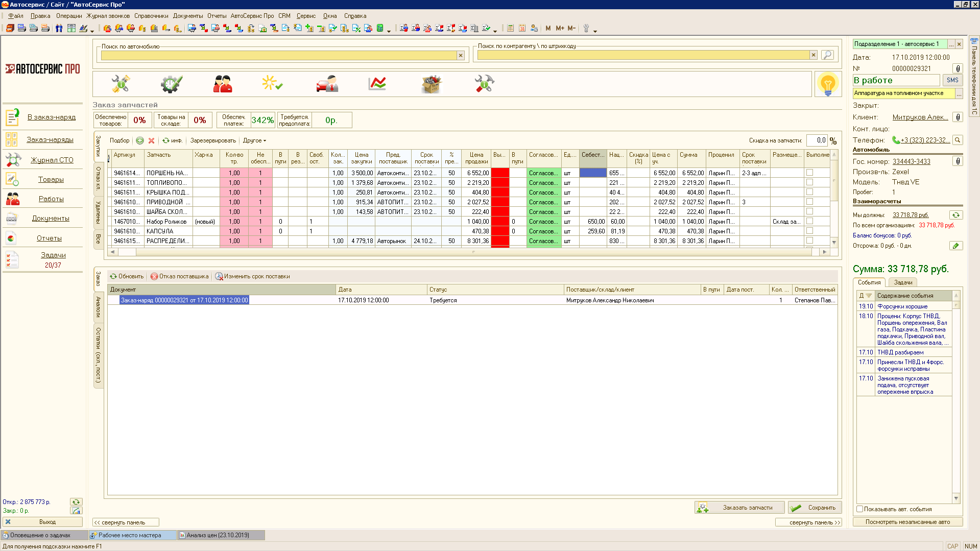Collapse left panel via 'свернуть панель'
Viewport: 980px width, 551px height.
126,522
